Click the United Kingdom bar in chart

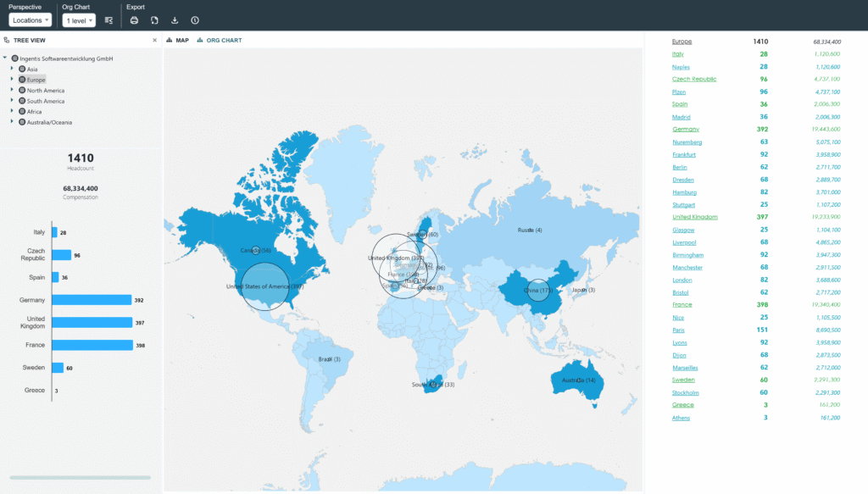92,323
